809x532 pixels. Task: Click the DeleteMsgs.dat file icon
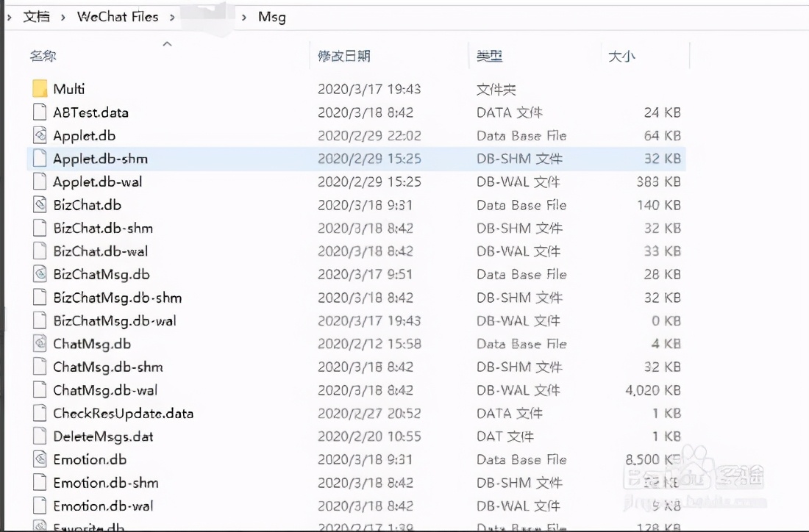40,436
